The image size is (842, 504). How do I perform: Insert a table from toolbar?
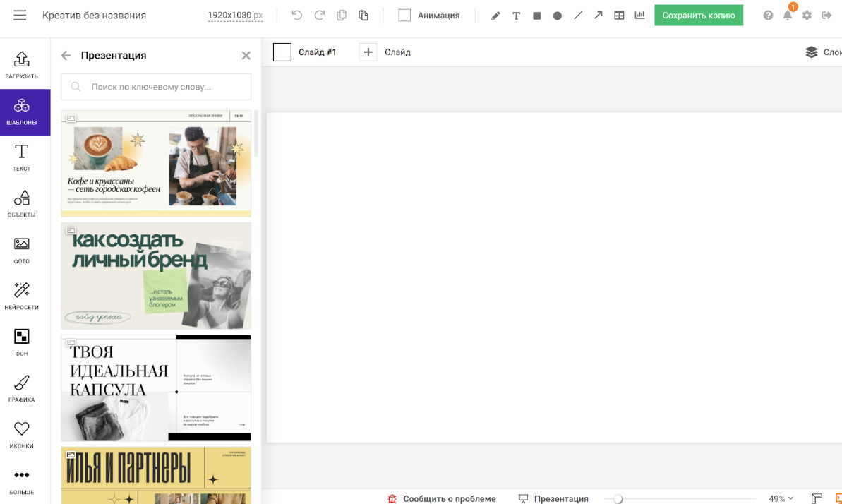click(619, 16)
